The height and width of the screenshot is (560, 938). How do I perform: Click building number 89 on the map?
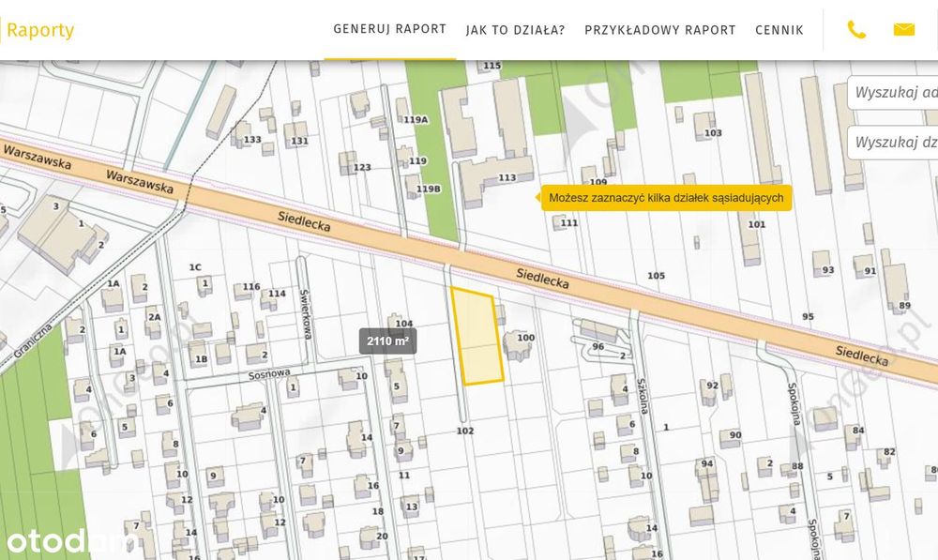pos(904,306)
